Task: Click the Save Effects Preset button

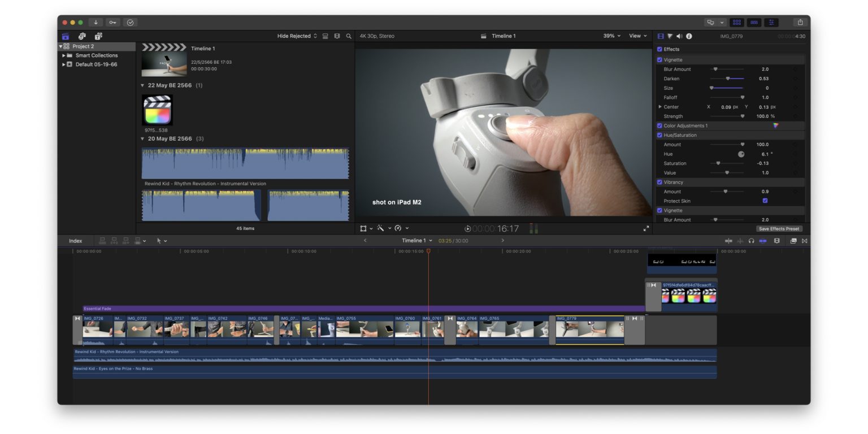Action: point(778,229)
